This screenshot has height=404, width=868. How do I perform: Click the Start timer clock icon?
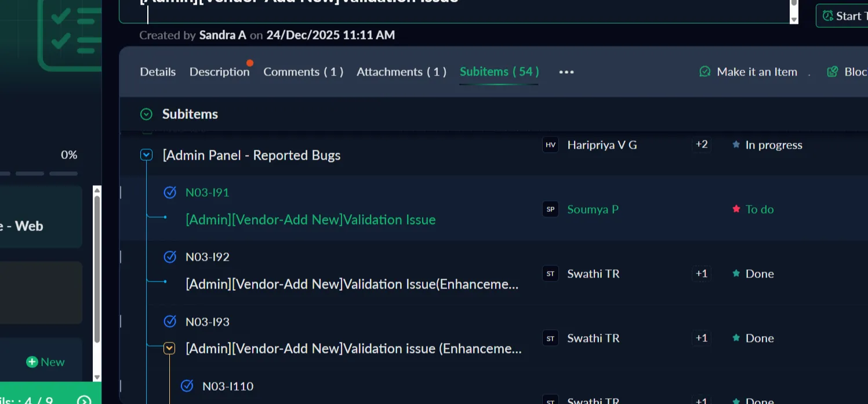828,16
